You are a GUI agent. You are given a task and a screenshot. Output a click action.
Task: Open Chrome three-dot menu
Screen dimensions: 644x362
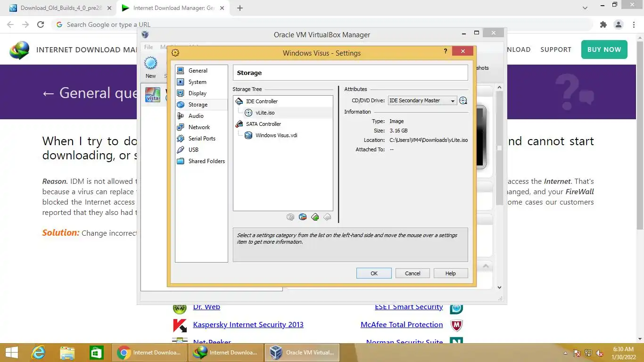tap(633, 25)
